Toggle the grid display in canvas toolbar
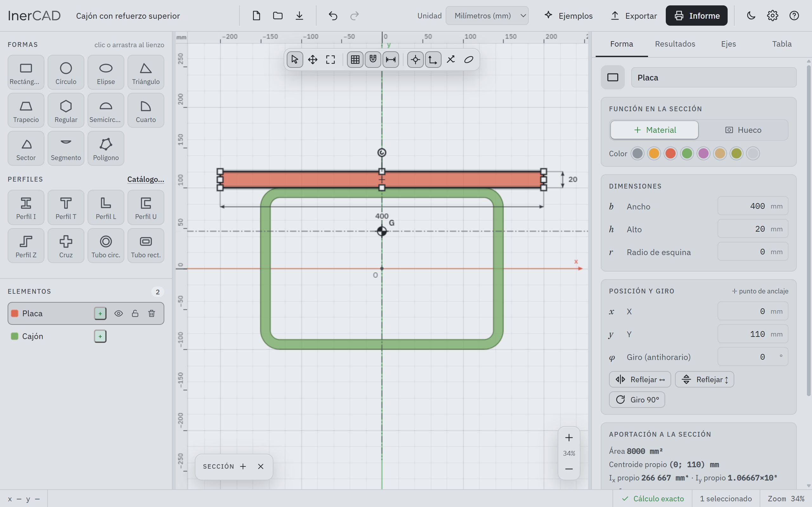Screen dimensions: 812x507 [x=355, y=60]
